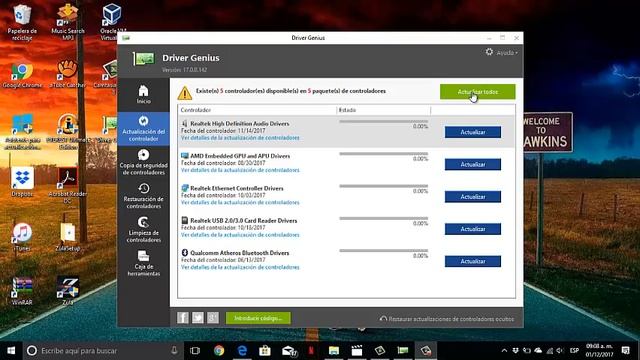Select Actualización del controlador in the sidebar
This screenshot has height=360, width=640.
[x=143, y=129]
